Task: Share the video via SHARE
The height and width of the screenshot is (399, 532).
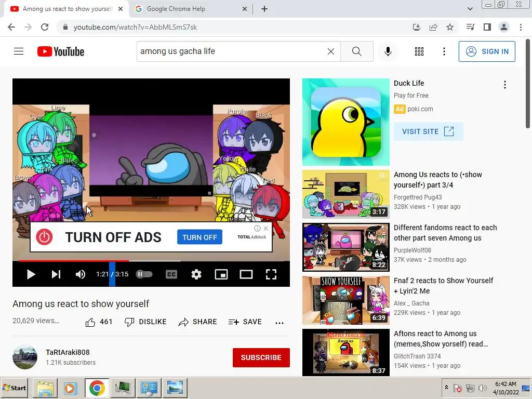Action: coord(197,322)
